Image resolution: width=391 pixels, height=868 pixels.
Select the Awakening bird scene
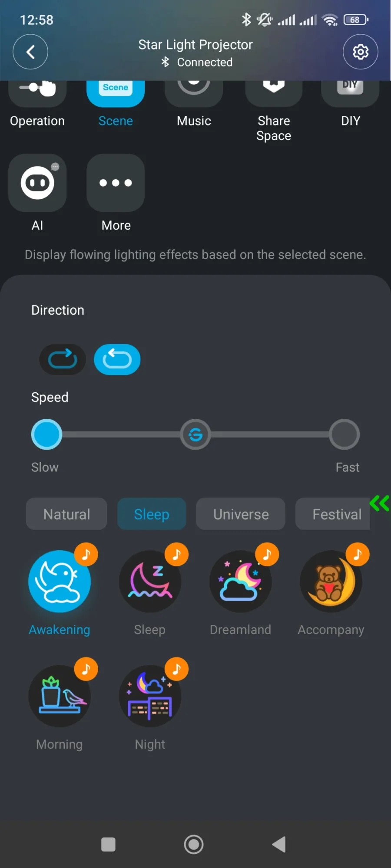60,581
